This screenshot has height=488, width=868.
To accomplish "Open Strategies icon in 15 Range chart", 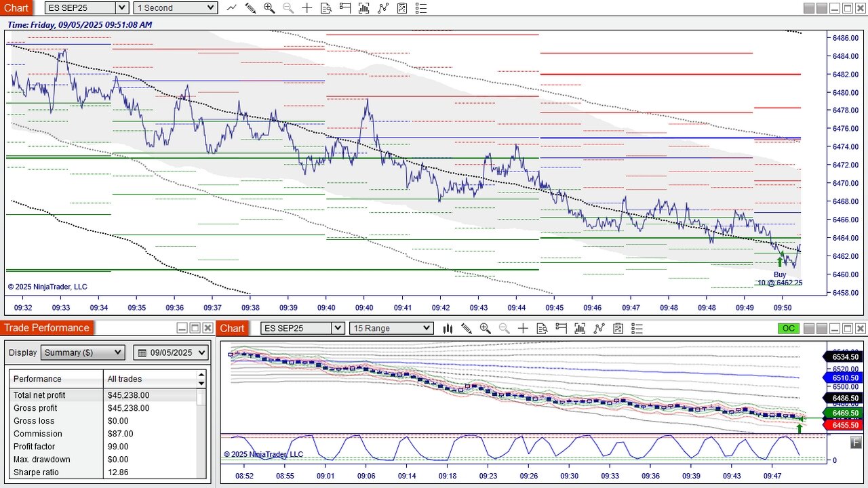I will pos(618,329).
